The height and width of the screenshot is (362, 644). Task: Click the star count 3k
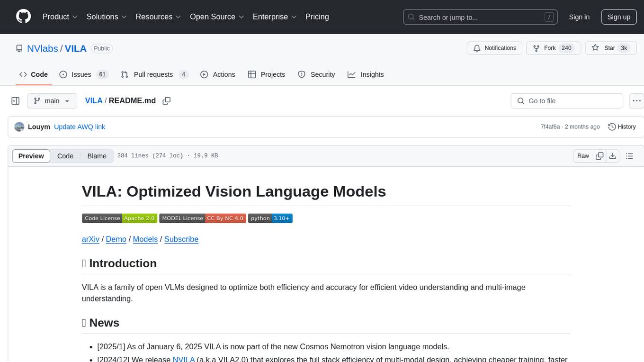(624, 48)
